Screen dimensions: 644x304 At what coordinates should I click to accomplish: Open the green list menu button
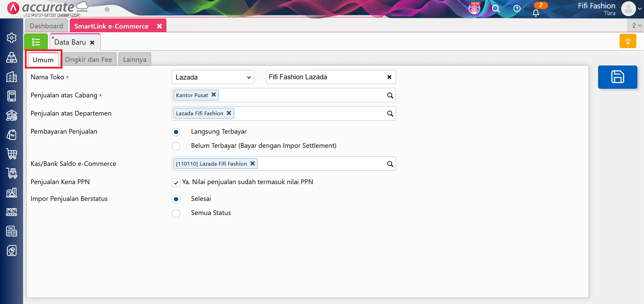coord(36,41)
